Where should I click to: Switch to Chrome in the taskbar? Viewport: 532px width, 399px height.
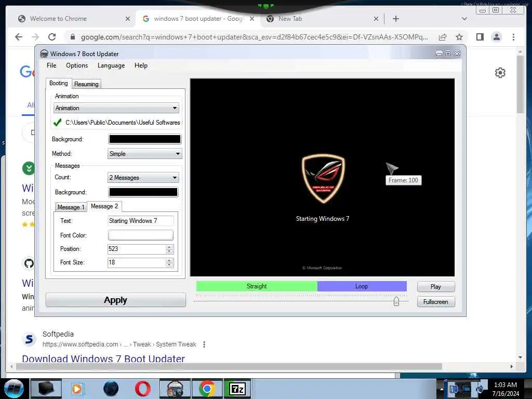[x=207, y=389]
